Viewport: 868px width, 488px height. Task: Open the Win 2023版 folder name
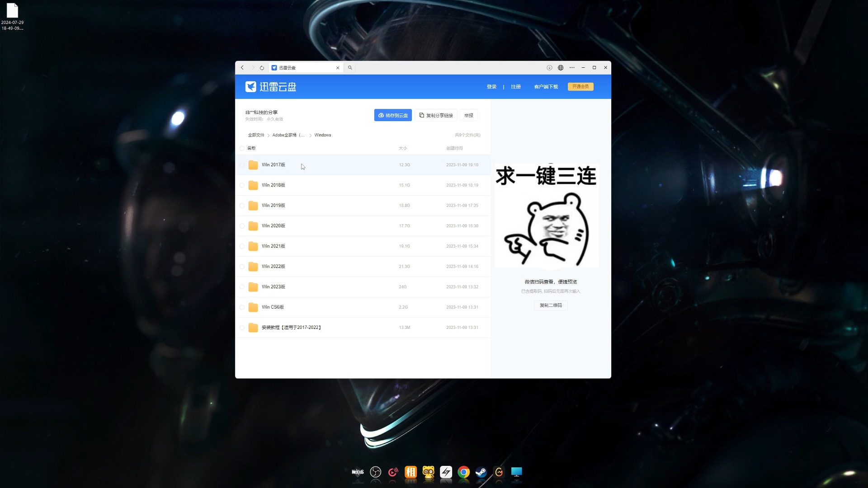274,287
